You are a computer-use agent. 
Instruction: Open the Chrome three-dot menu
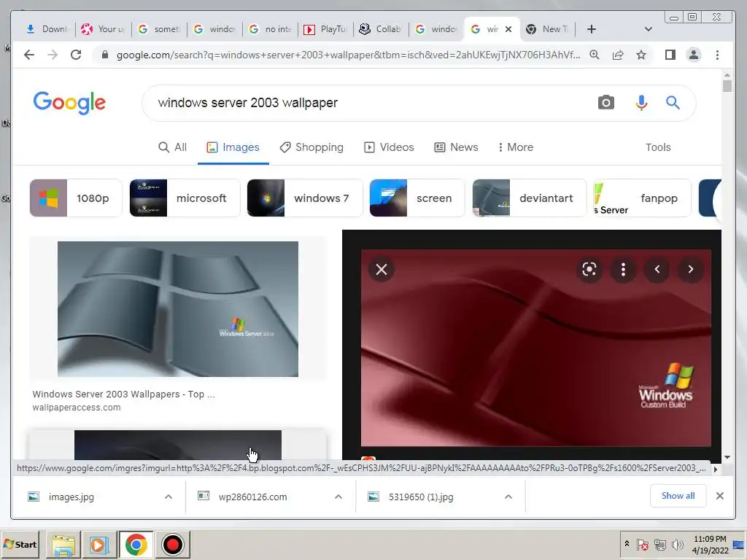[718, 55]
